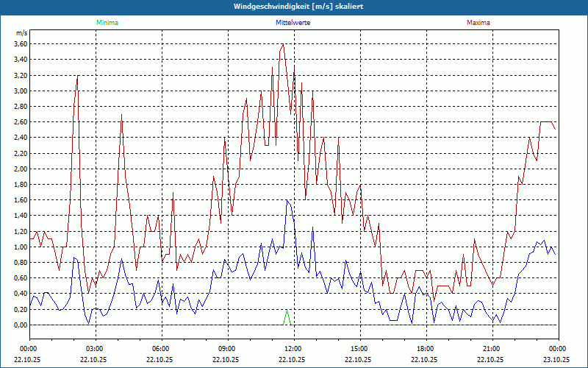The height and width of the screenshot is (368, 588).
Task: Click the 0,00 y-axis value
Action: [x=21, y=325]
